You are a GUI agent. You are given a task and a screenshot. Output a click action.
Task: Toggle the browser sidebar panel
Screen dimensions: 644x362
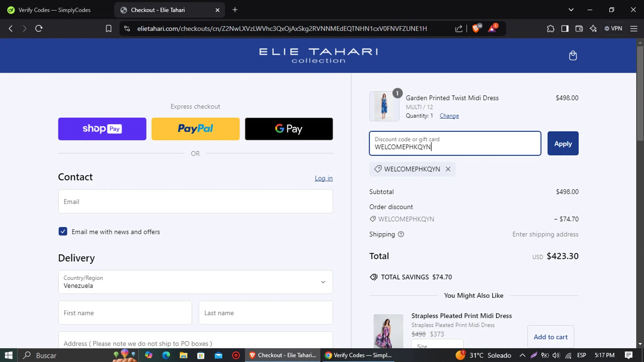point(565,28)
